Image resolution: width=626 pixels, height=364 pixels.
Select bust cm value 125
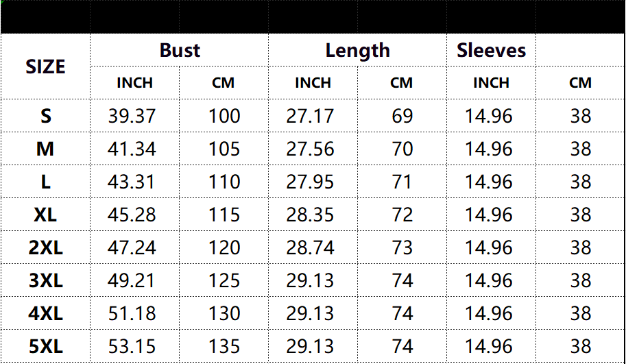coord(224,280)
